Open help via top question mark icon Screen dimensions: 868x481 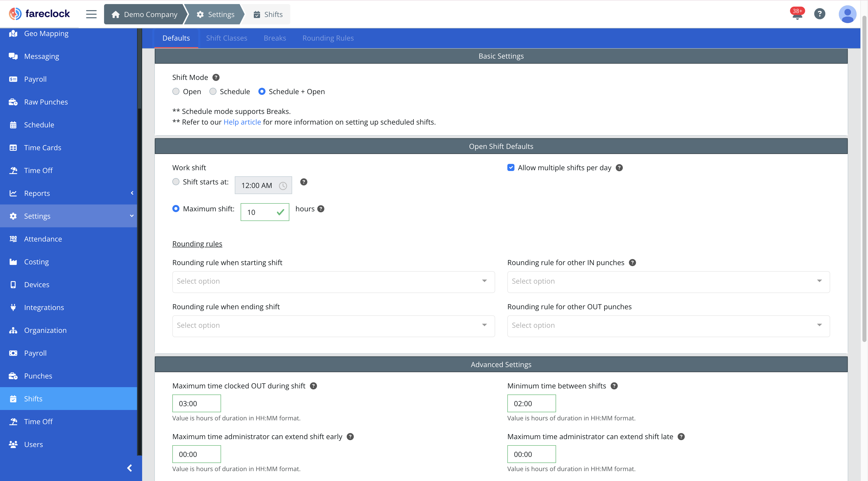pos(820,14)
